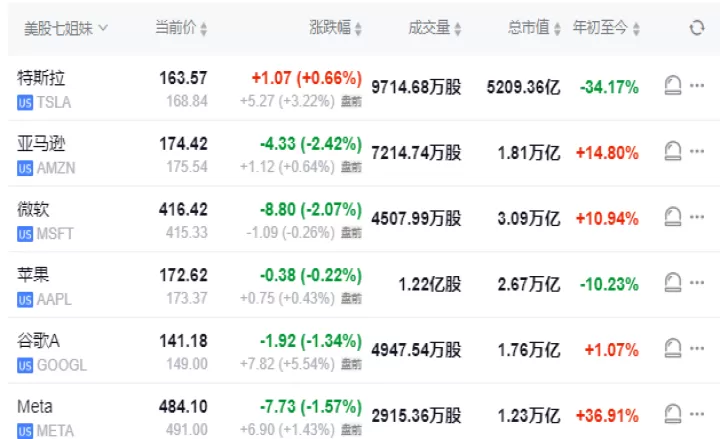Expand the 美股七姐妹 list dropdown
The height and width of the screenshot is (439, 720).
coord(66,28)
